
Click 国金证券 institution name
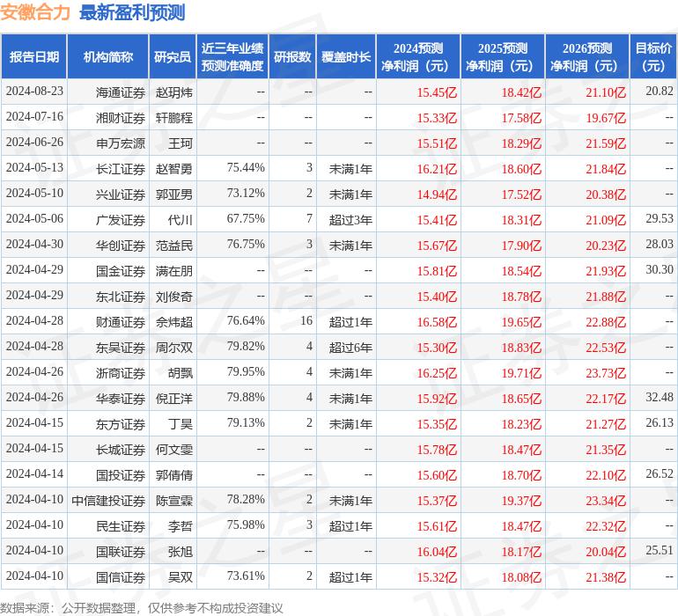[121, 271]
